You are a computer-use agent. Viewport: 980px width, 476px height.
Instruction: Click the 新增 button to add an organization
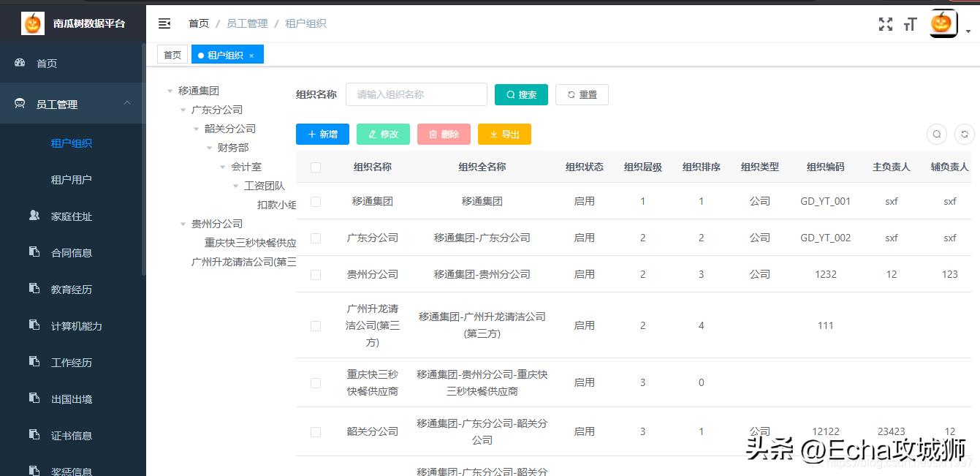[x=322, y=134]
